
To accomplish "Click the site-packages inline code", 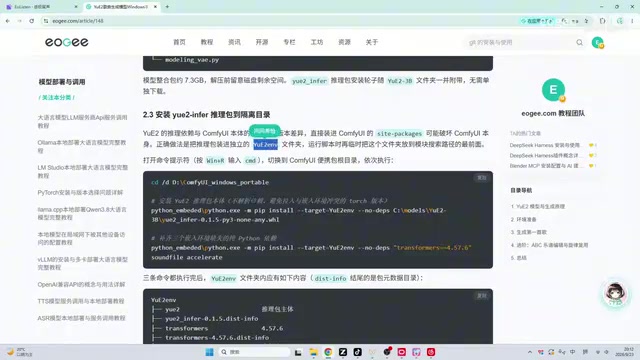I will pyautogui.click(x=399, y=133).
